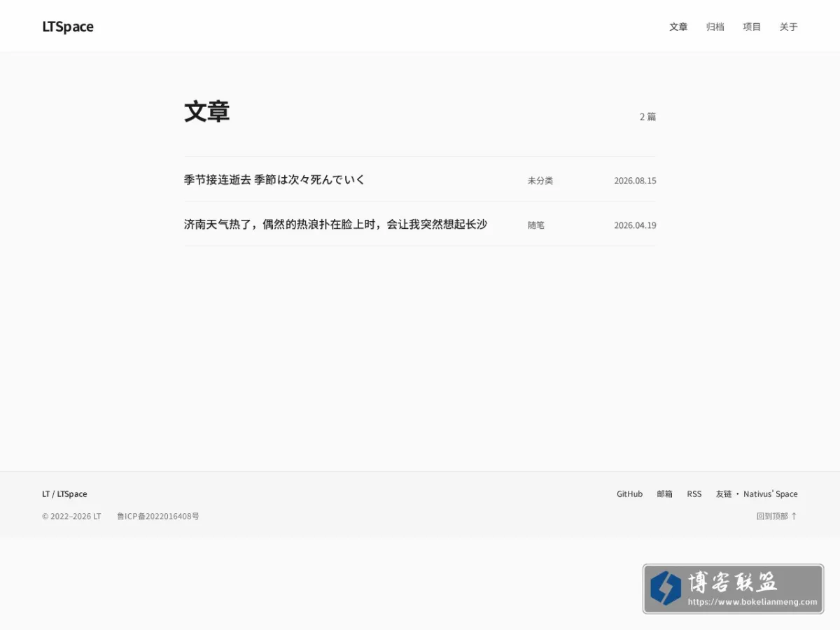The height and width of the screenshot is (630, 840).
Task: Click the date 2026.08.15
Action: [635, 181]
